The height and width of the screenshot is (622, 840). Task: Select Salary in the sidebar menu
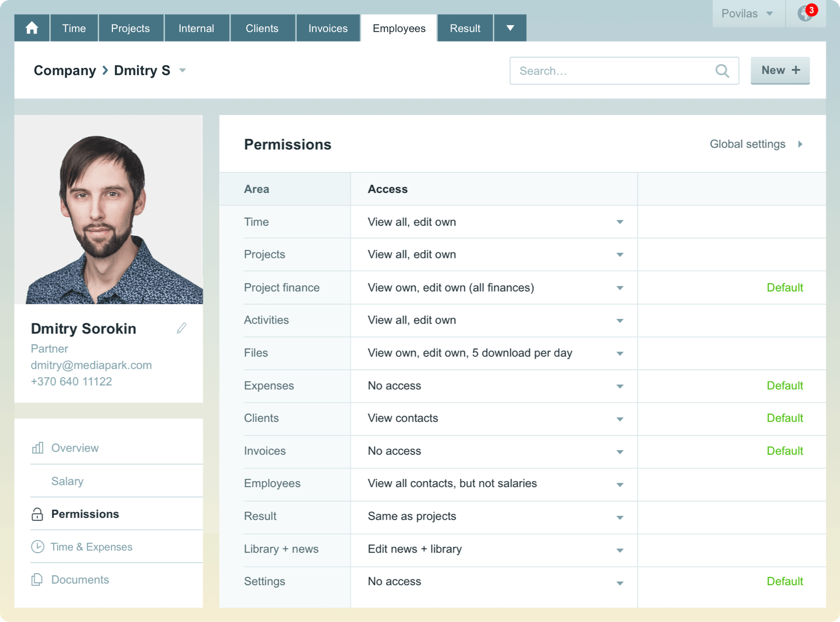(67, 481)
